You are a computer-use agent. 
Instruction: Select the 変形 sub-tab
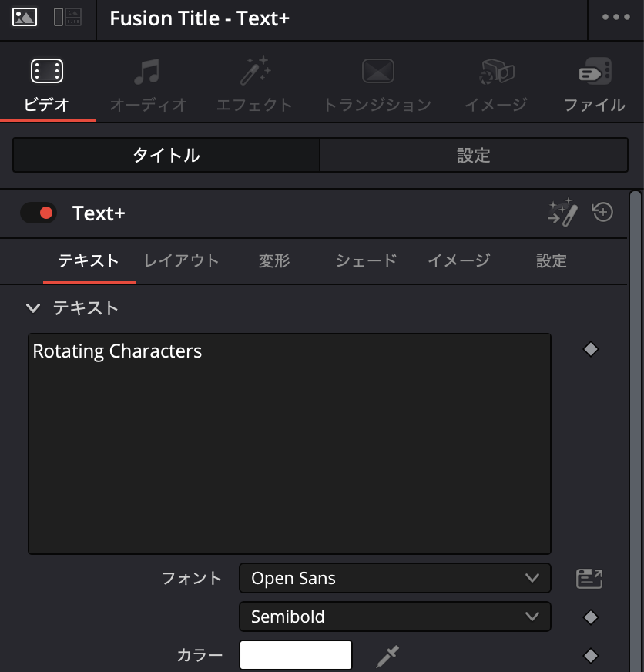pyautogui.click(x=274, y=260)
